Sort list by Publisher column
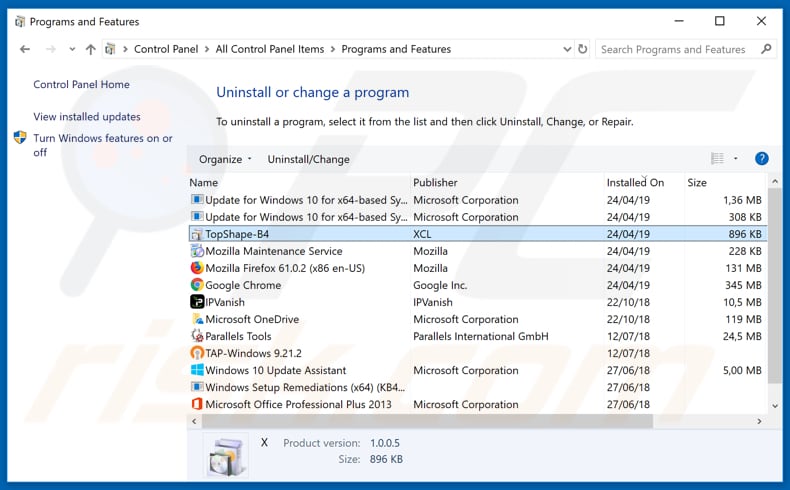Viewport: 790px width, 490px height. [435, 183]
